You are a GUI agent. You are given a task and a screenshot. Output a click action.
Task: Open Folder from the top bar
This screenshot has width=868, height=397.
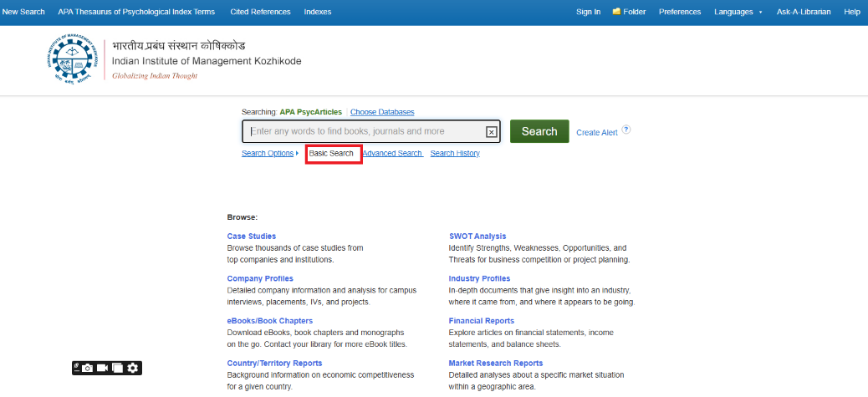click(629, 12)
